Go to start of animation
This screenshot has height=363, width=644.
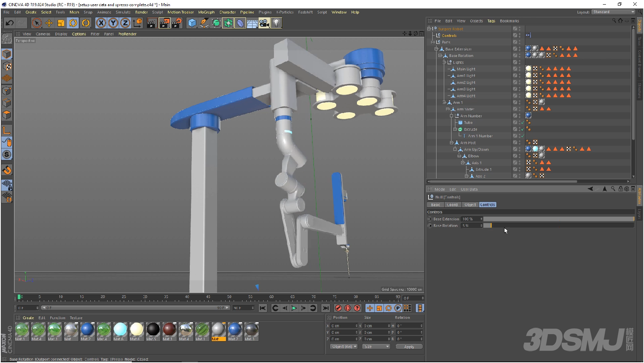263,308
